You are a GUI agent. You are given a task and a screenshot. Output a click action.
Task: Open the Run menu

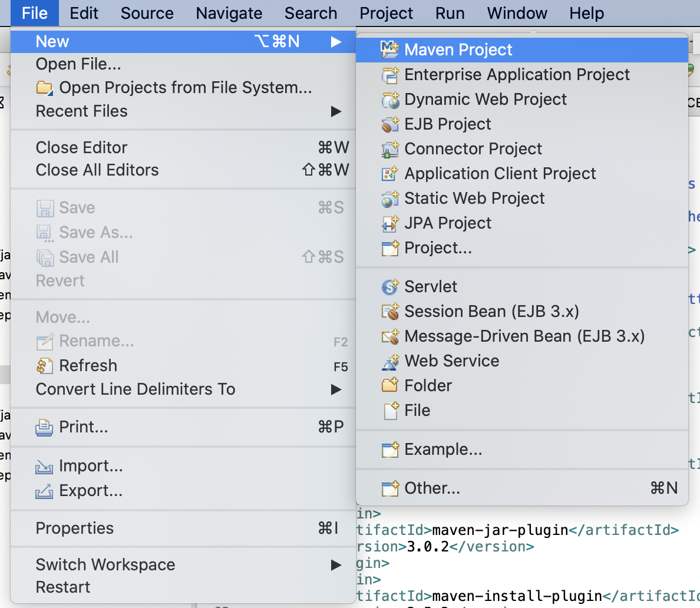point(450,13)
